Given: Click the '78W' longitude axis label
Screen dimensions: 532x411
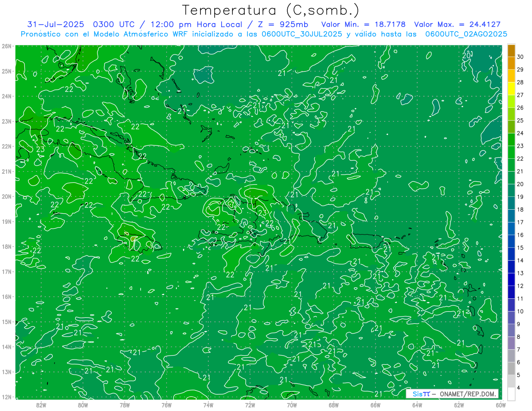Looking at the screenshot, I should [x=125, y=404].
